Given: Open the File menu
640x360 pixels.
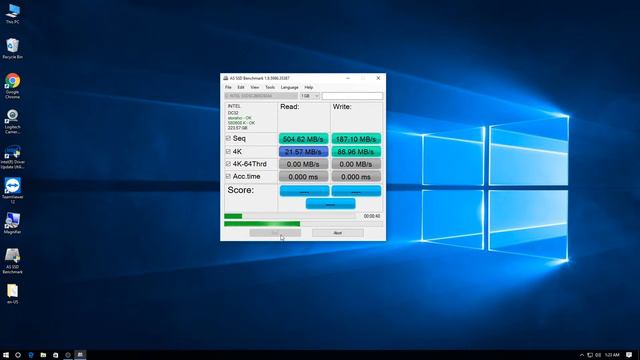Looking at the screenshot, I should click(228, 87).
